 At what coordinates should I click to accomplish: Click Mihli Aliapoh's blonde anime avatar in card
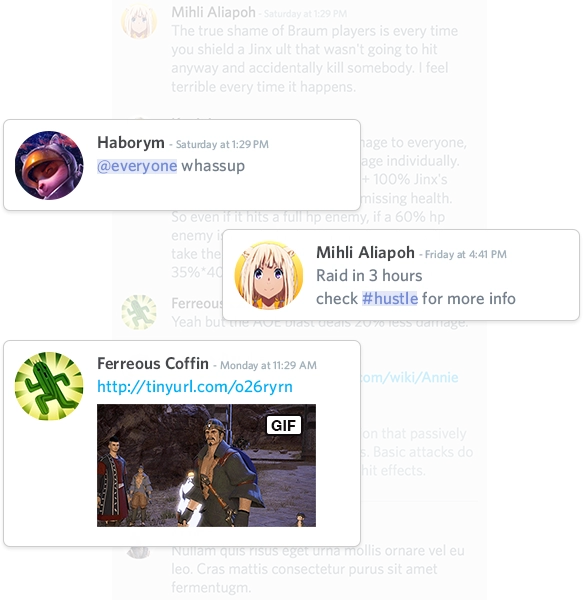point(269,275)
